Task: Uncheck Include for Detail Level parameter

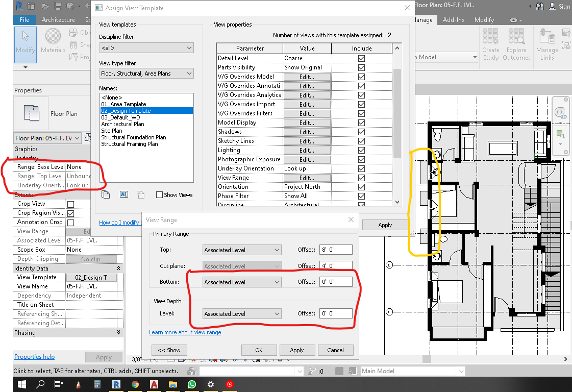Action: pos(361,58)
